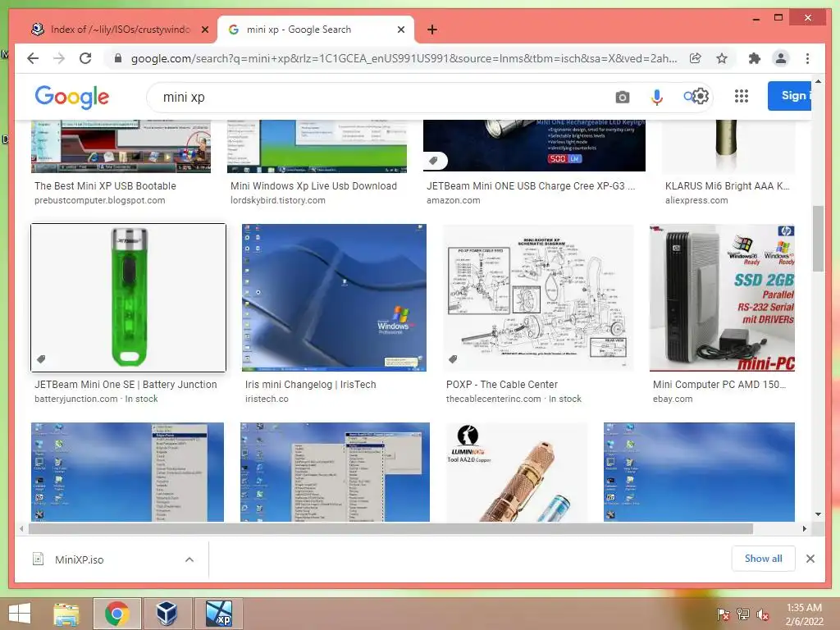Click the horizontal scrollbar thumb
Screen dimensions: 840x630
tap(390, 529)
